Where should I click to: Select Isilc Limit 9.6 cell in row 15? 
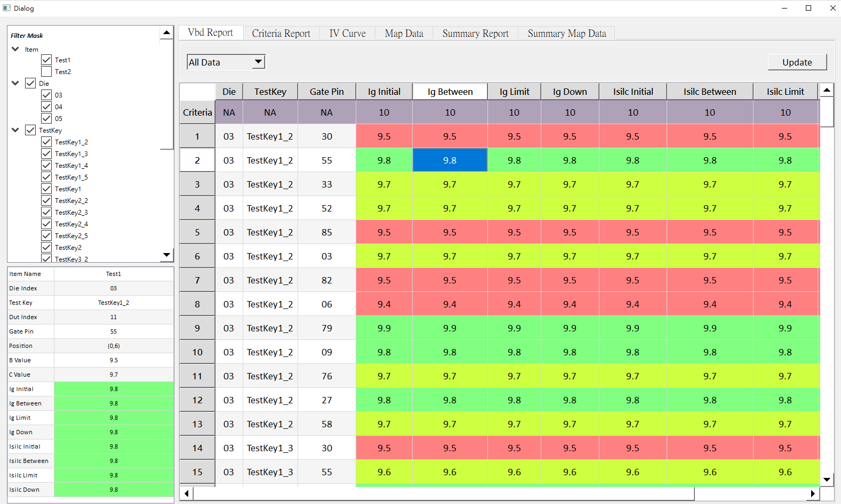coord(786,472)
